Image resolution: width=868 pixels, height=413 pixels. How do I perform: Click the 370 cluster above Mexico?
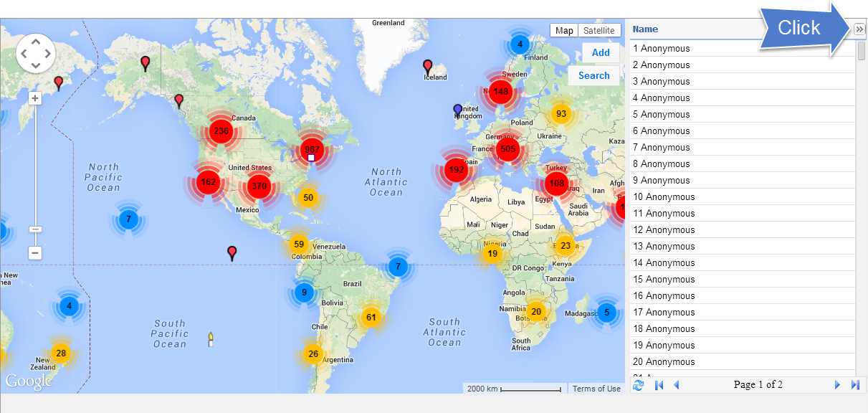coord(259,186)
